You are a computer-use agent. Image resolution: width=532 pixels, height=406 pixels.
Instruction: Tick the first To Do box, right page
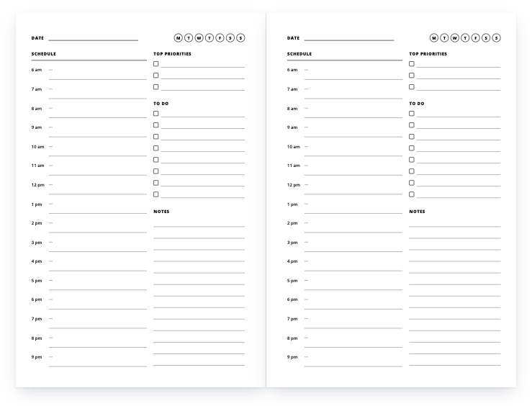tap(412, 114)
